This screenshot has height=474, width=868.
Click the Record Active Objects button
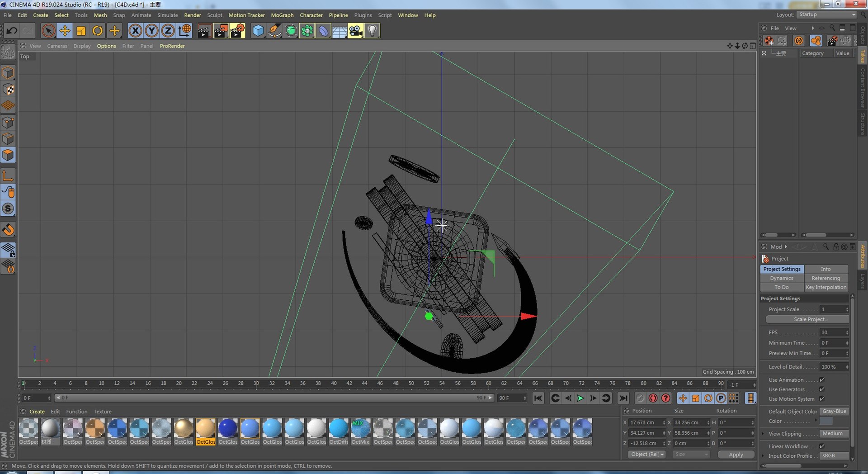(640, 398)
